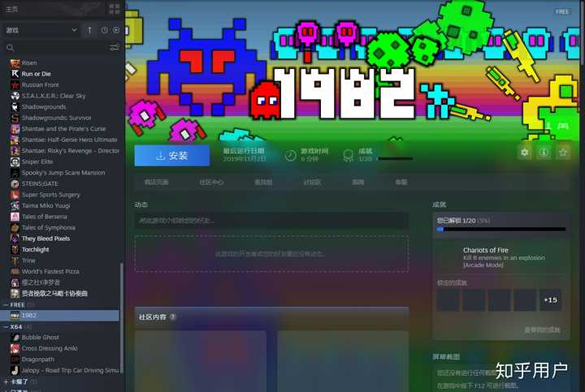Toggle the ready-to-play filter icon
The image size is (585, 392).
(x=116, y=30)
